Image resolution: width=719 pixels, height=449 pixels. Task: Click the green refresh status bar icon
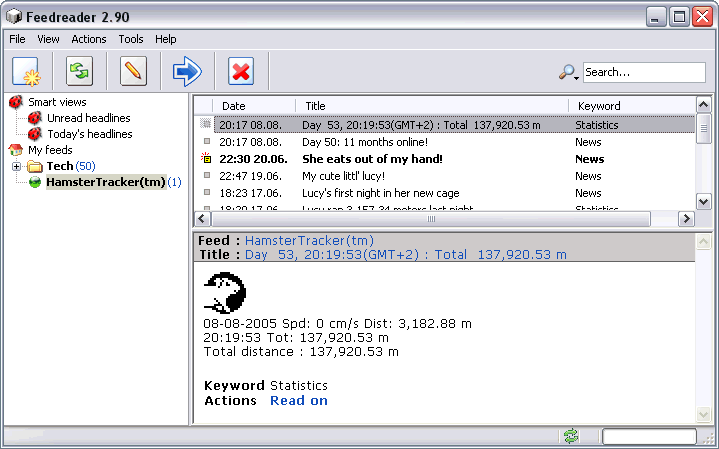pos(571,436)
